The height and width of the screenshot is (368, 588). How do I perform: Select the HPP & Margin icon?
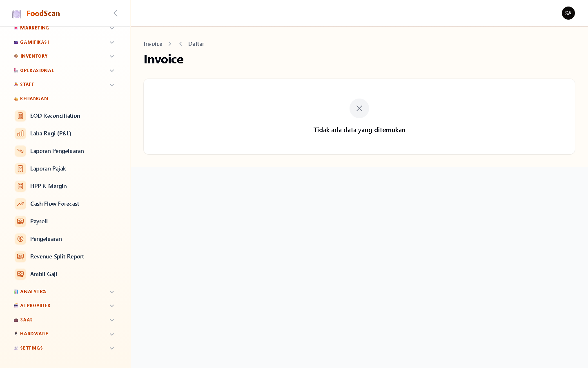pyautogui.click(x=20, y=186)
